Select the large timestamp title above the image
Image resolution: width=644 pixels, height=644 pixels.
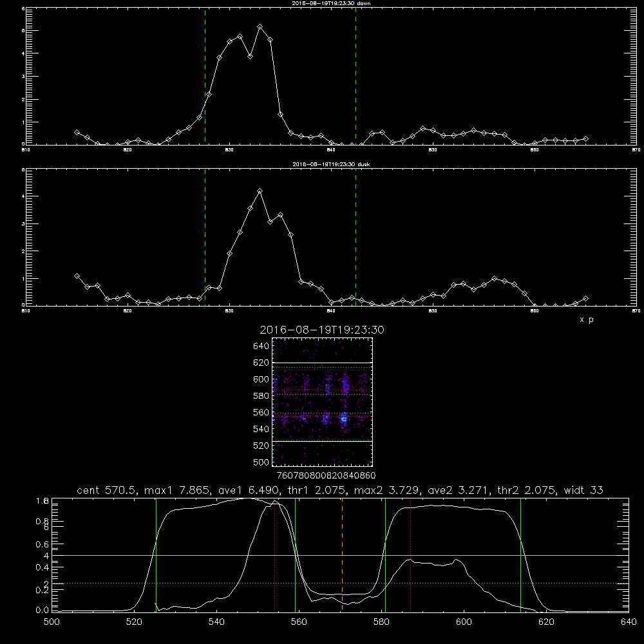click(322, 330)
